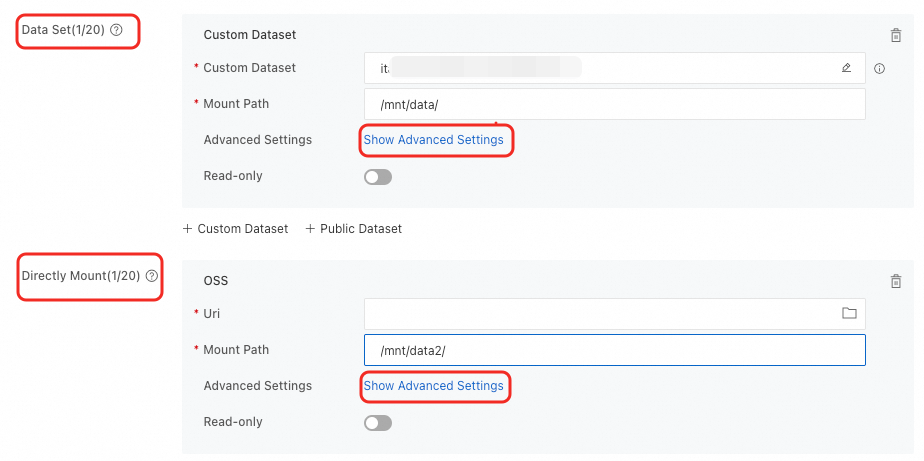Add a Public Dataset

coord(353,229)
